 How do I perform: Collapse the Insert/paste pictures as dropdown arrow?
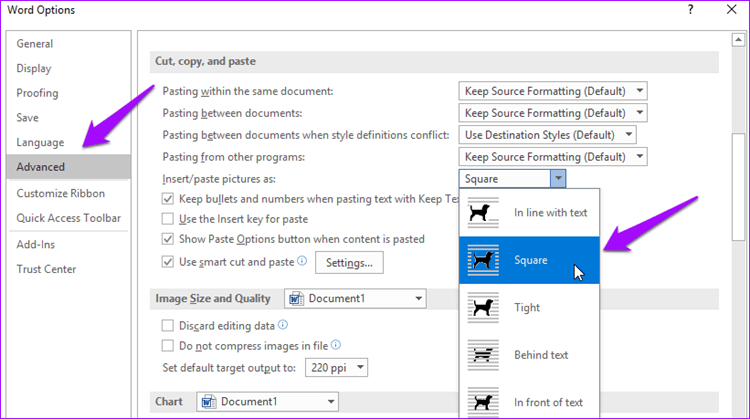(558, 178)
